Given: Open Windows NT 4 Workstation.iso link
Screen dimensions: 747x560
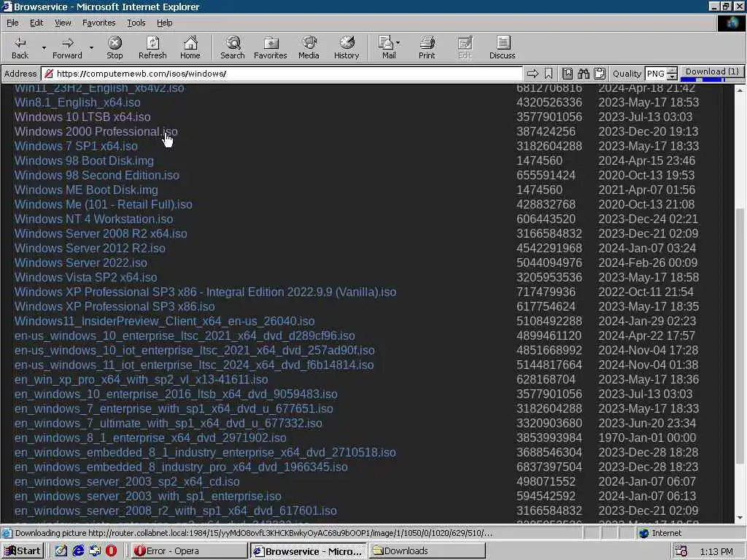Looking at the screenshot, I should point(93,219).
